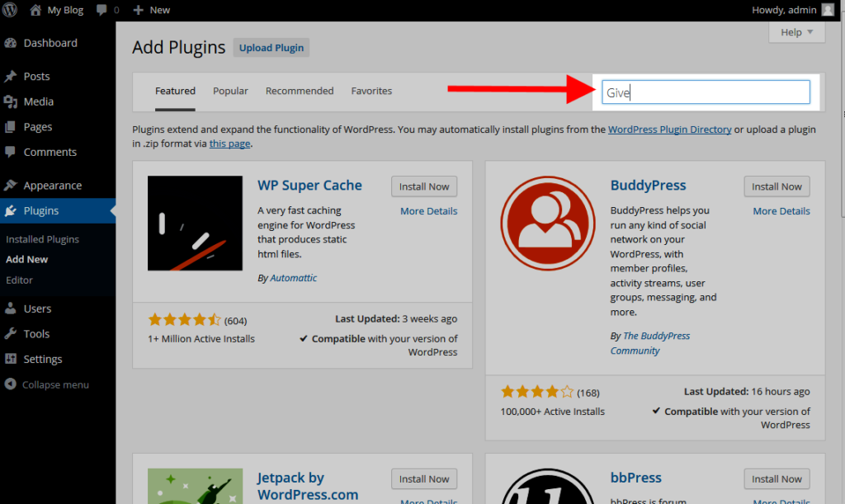Install BuddyPress now
The image size is (845, 504).
click(777, 186)
